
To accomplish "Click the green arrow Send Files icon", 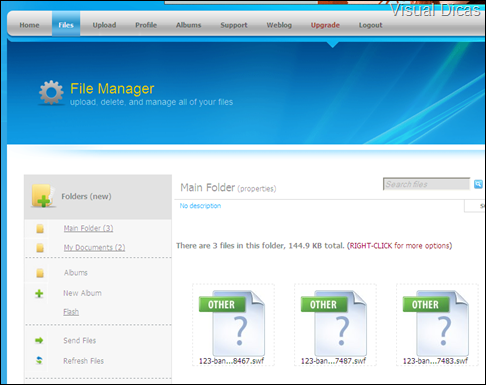I will click(x=39, y=340).
